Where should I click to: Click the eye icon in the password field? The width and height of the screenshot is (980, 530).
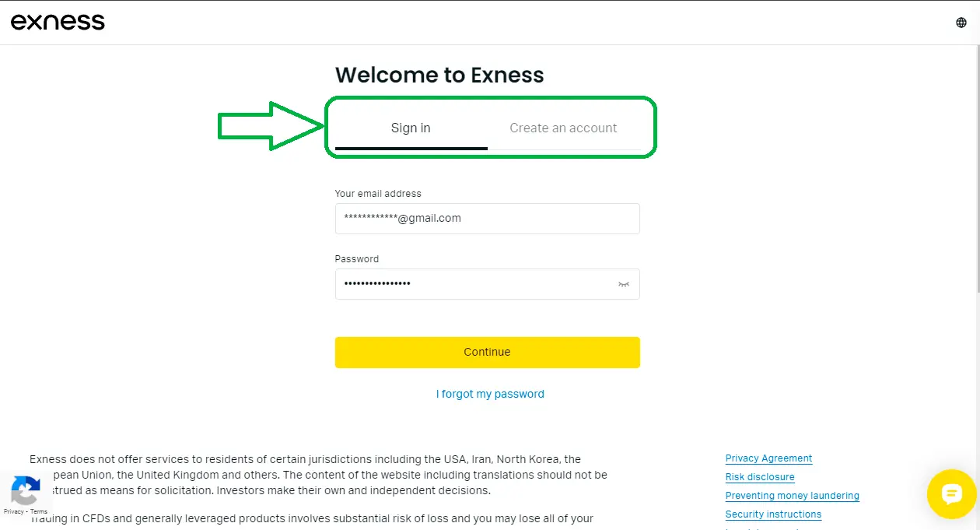pyautogui.click(x=623, y=284)
